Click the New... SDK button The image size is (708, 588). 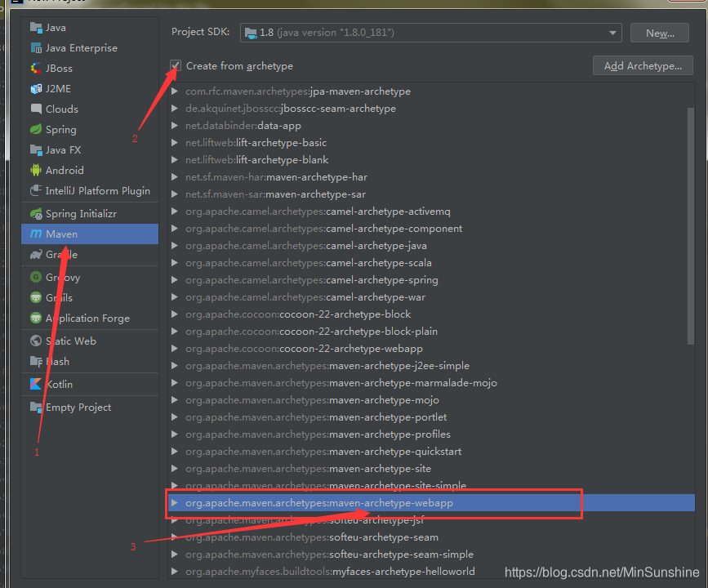pos(660,33)
